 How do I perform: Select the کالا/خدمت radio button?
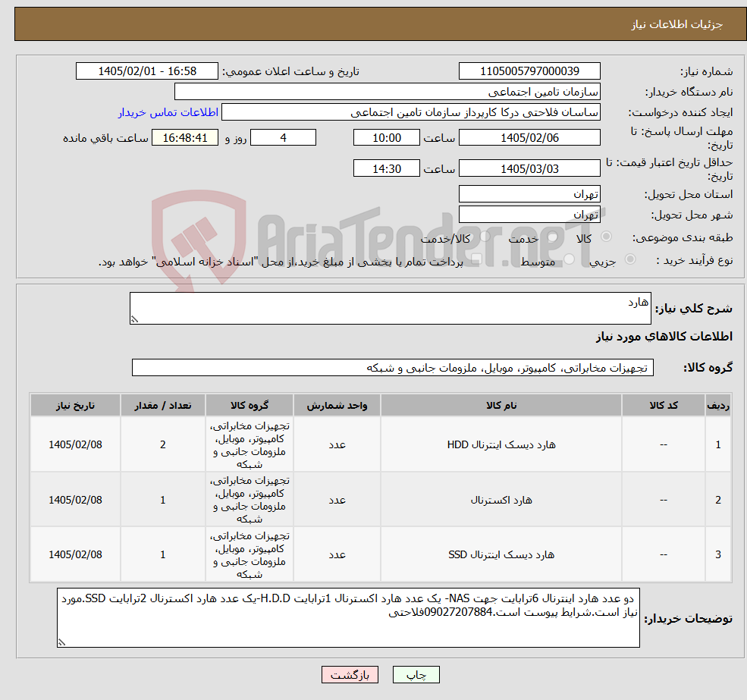point(485,237)
